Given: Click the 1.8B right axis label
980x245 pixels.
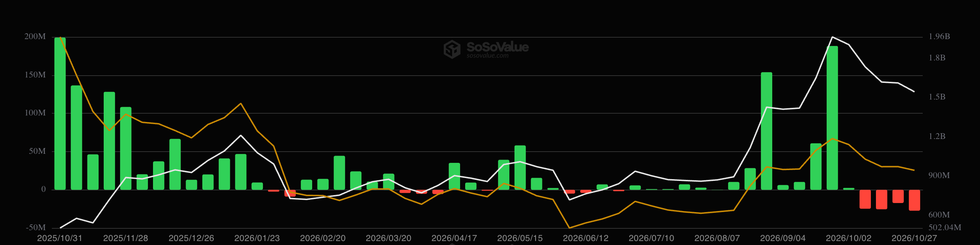Looking at the screenshot, I should tap(937, 58).
